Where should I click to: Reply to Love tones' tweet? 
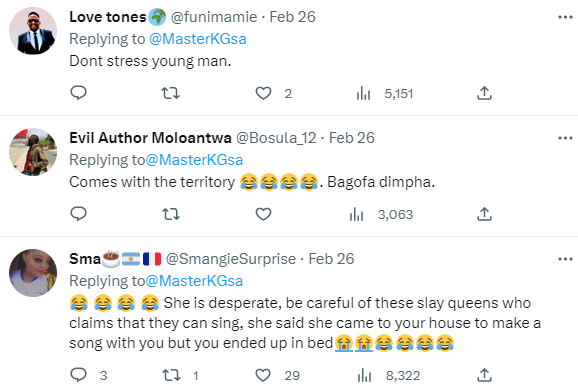pos(79,93)
